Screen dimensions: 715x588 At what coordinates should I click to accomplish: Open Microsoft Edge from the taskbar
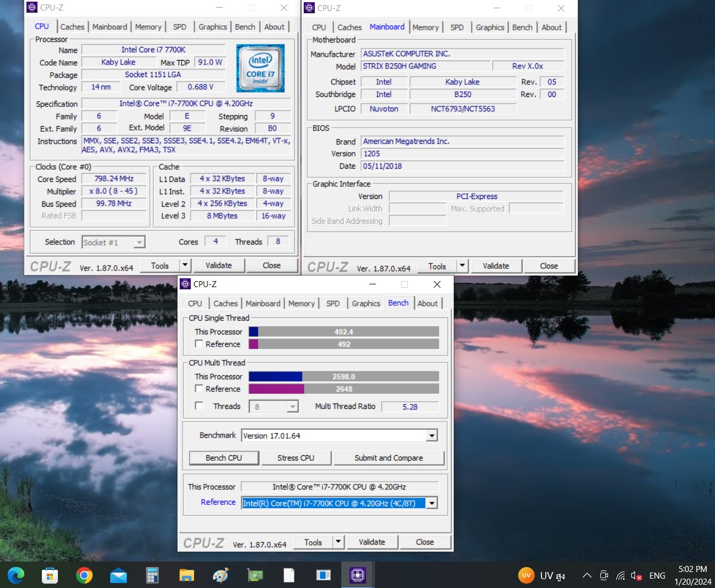click(x=16, y=575)
